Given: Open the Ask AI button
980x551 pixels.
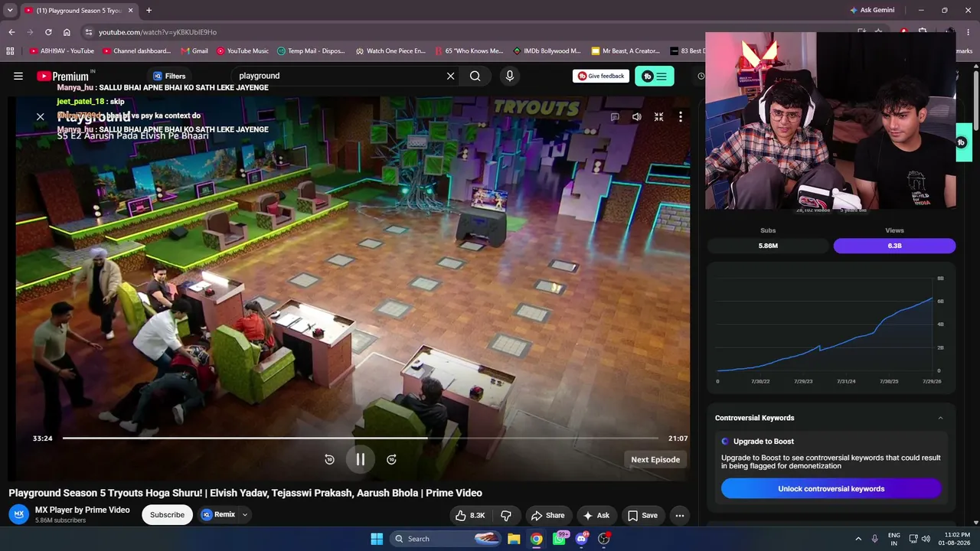Looking at the screenshot, I should [596, 515].
